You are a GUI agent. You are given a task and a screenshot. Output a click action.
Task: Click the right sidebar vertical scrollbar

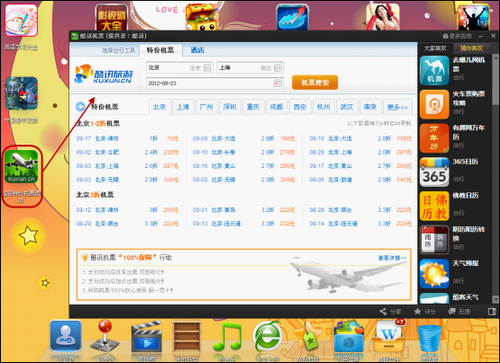pos(495,178)
